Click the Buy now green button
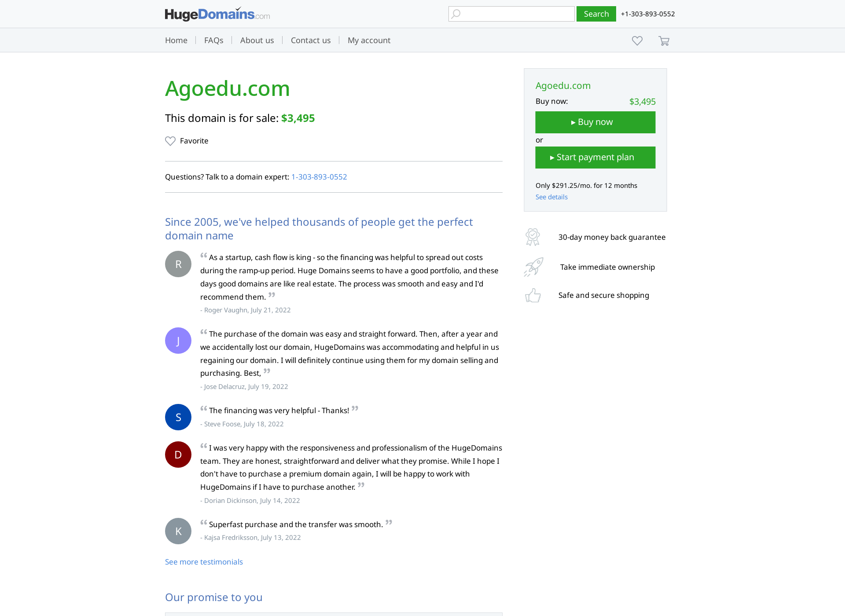 click(x=595, y=121)
